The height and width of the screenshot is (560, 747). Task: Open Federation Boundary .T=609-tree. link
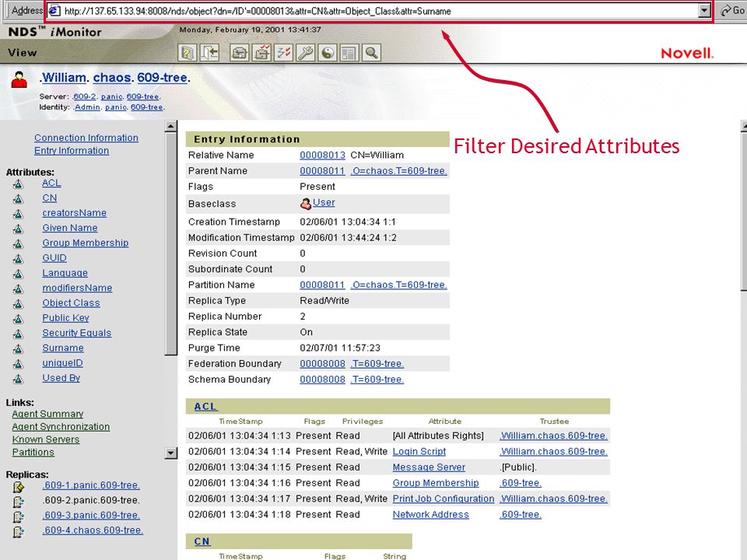[377, 363]
